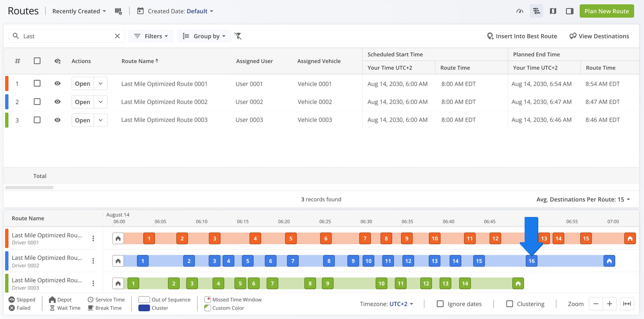Open the speedometer dashboard icon
644x319 pixels.
pos(520,11)
